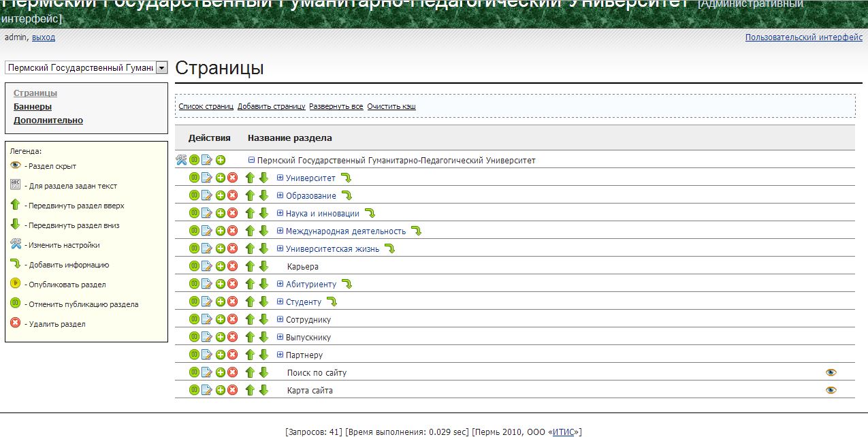Expand the Выпускнику tree node

[280, 337]
